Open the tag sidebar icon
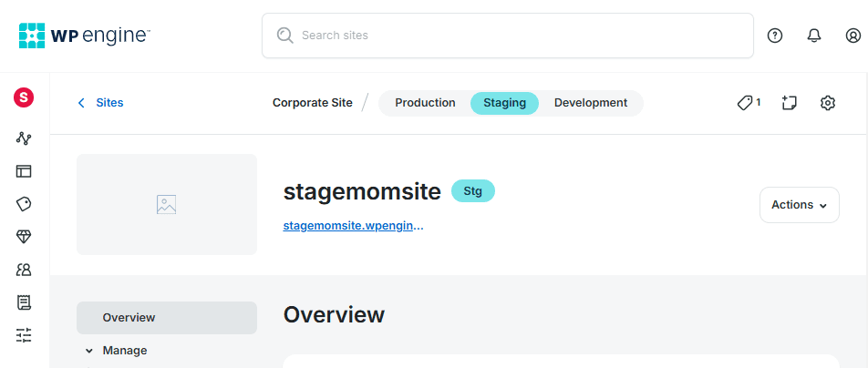 click(x=24, y=204)
